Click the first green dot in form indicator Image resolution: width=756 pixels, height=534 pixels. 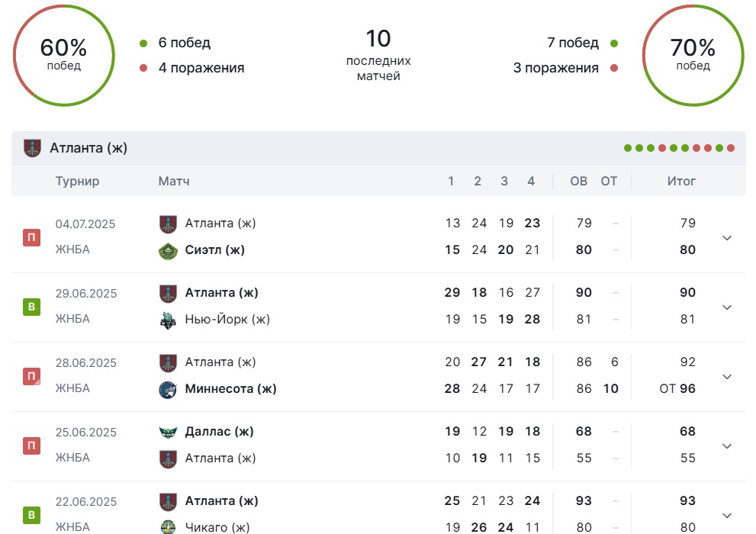628,148
